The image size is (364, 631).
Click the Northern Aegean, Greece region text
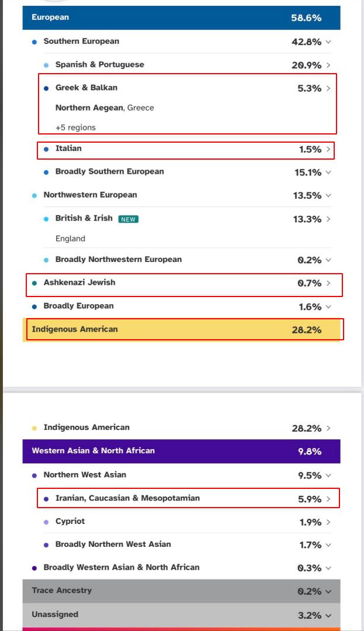coord(105,108)
